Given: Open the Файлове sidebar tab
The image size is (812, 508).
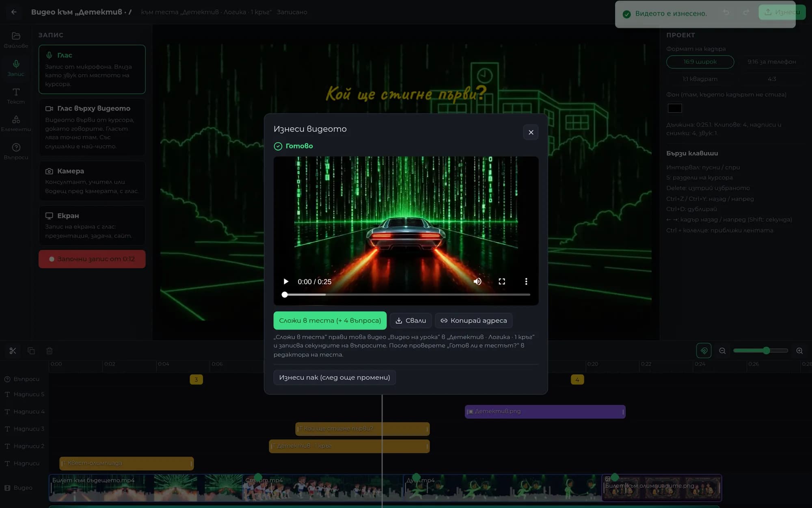Looking at the screenshot, I should (16, 40).
